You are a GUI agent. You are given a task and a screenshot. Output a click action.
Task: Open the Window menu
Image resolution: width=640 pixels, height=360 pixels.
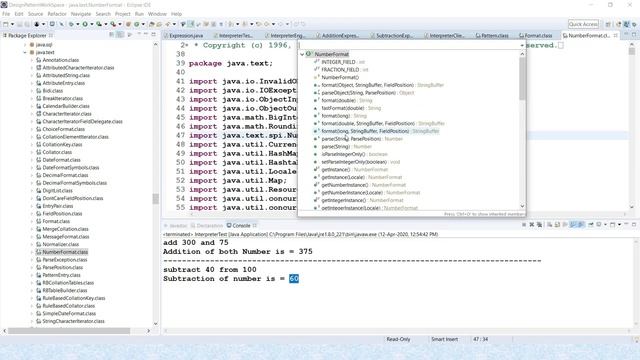pyautogui.click(x=157, y=14)
